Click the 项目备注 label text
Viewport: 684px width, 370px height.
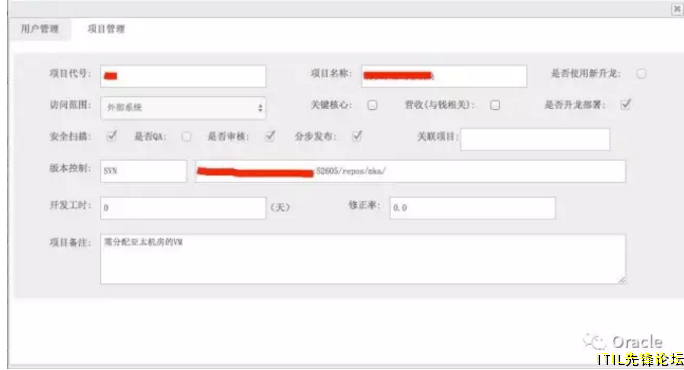click(70, 243)
